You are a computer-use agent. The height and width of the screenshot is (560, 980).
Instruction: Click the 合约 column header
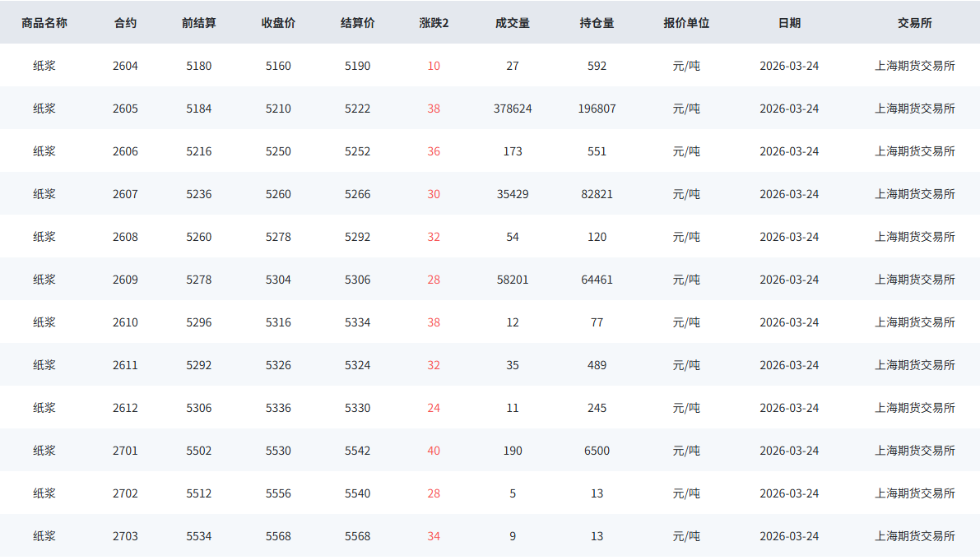125,23
